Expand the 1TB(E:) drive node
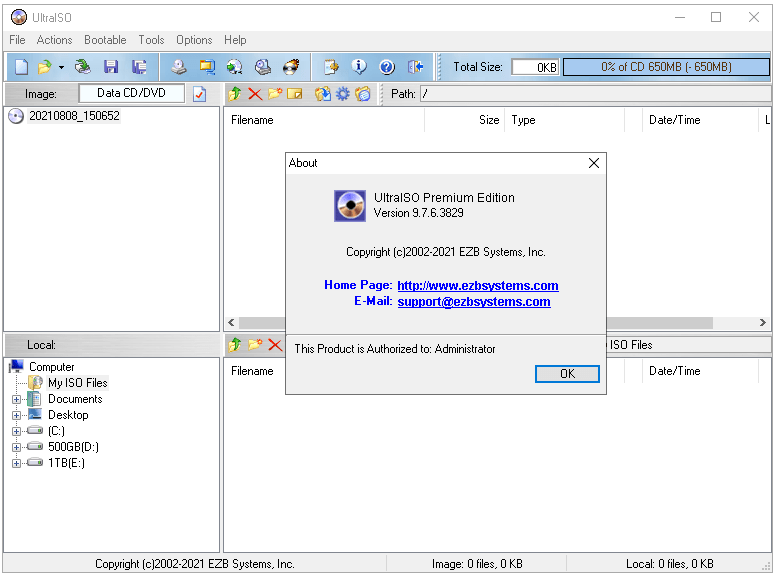 tap(16, 463)
